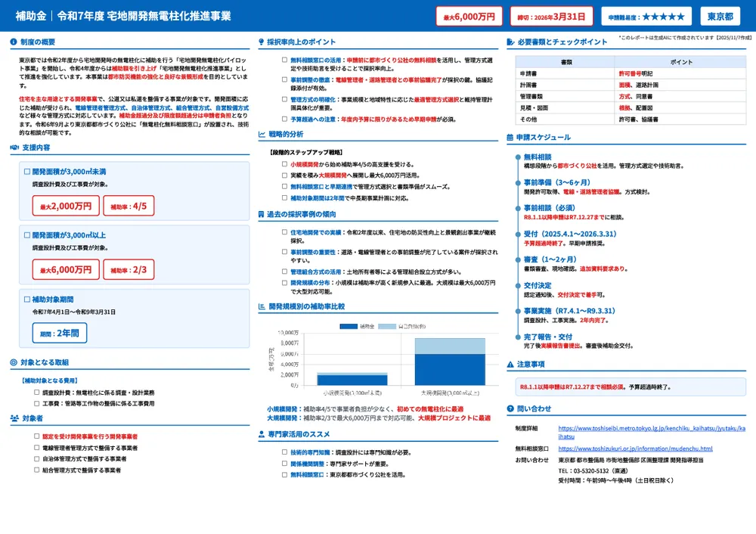Click the dark blue 補助金 legend swatch
The width and height of the screenshot is (756, 534).
click(x=349, y=326)
